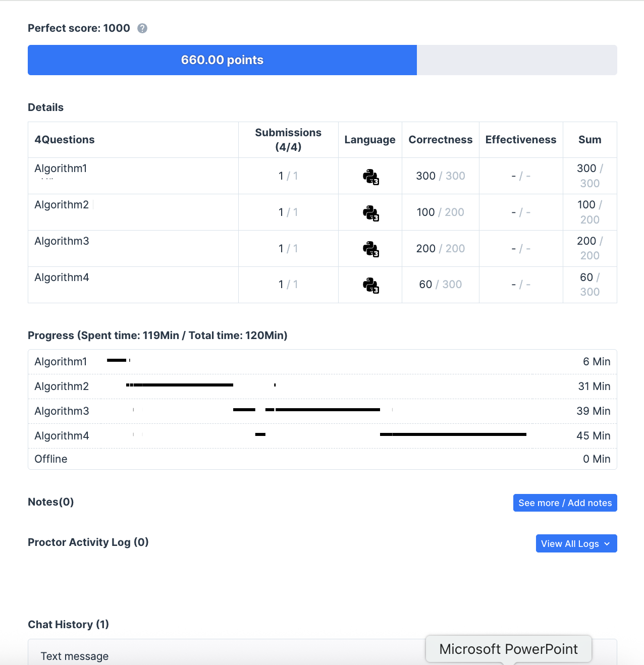Select Algorithm4 in the Details table
This screenshot has height=665, width=644.
[x=62, y=278]
